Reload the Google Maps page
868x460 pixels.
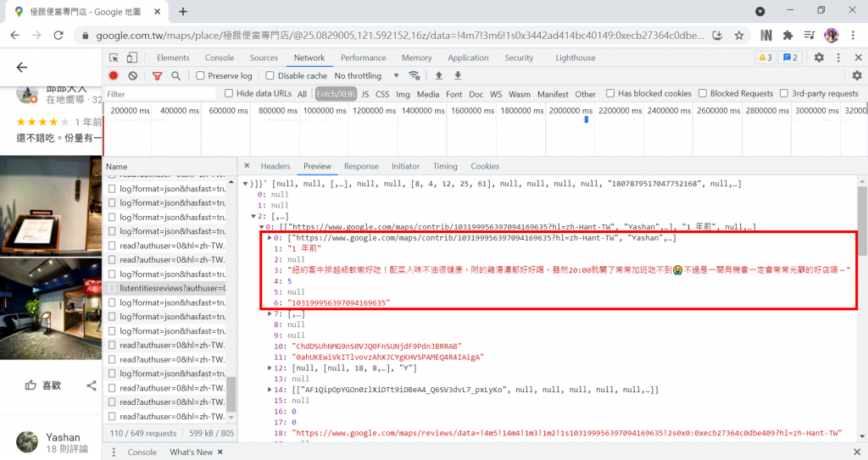[x=58, y=36]
